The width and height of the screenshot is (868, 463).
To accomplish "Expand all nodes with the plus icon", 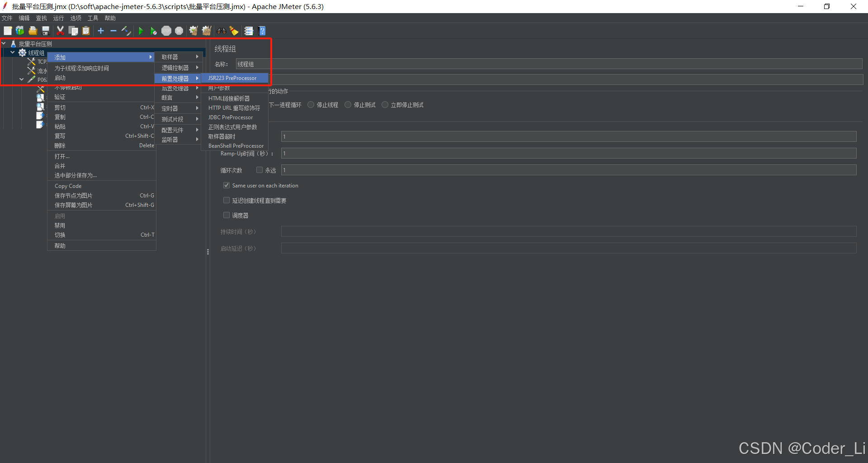I will tap(101, 31).
